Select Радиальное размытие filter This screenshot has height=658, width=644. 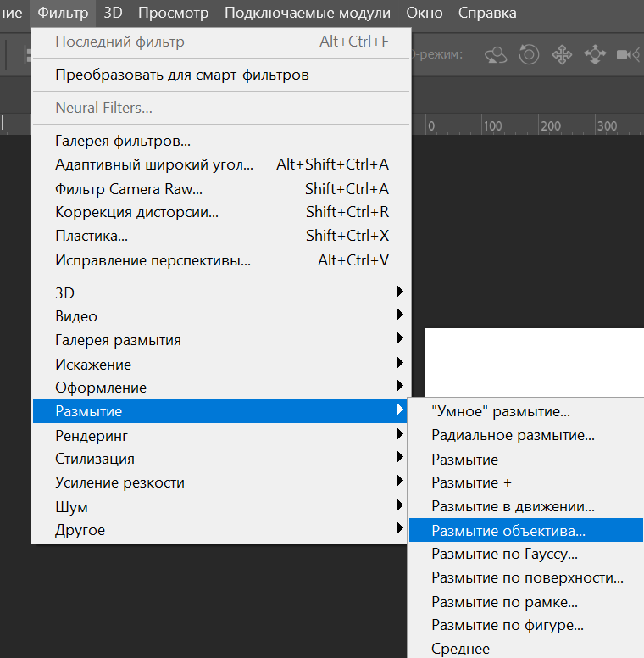526,435
